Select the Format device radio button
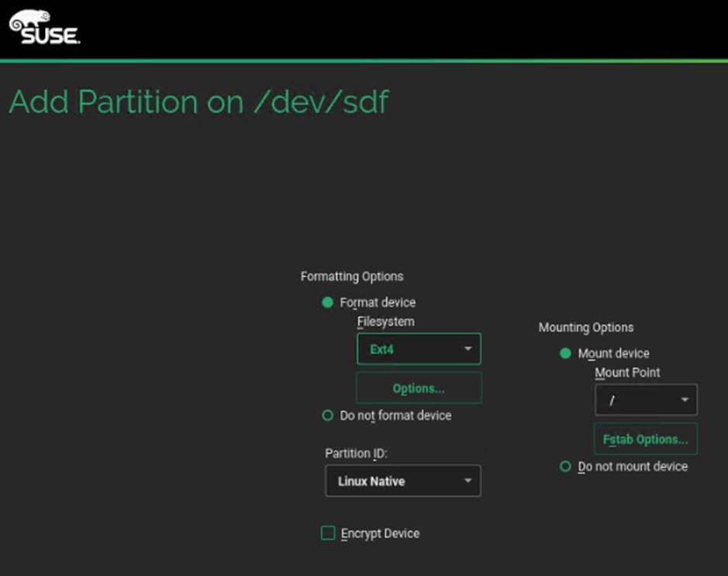The image size is (728, 576). coord(328,302)
